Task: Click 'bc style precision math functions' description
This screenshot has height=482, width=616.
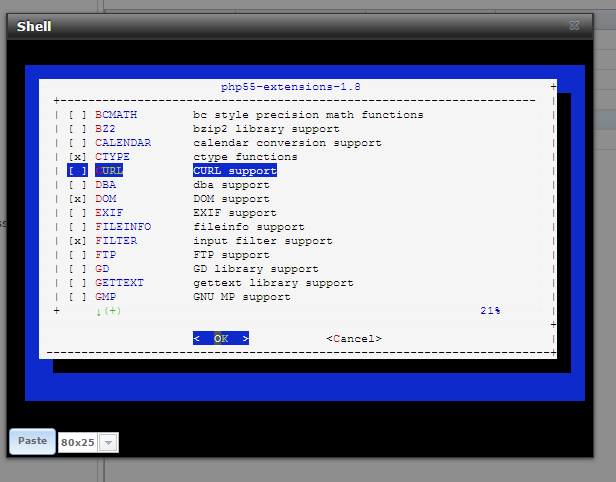Action: click(x=308, y=115)
